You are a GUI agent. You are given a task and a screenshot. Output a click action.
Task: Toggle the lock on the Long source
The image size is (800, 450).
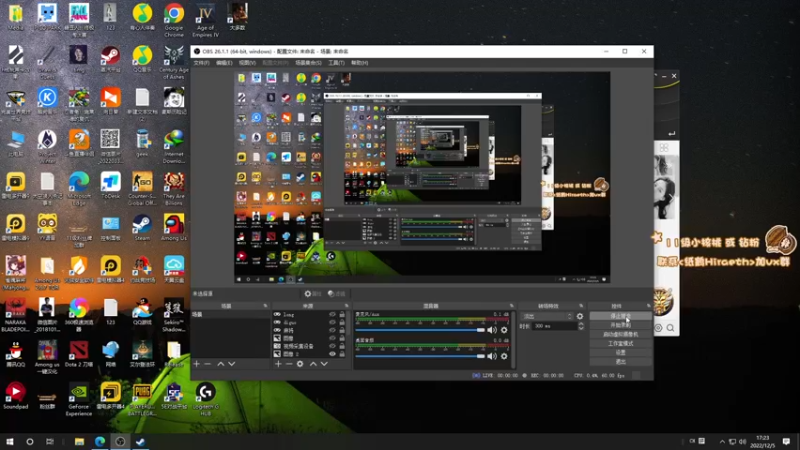pos(342,315)
